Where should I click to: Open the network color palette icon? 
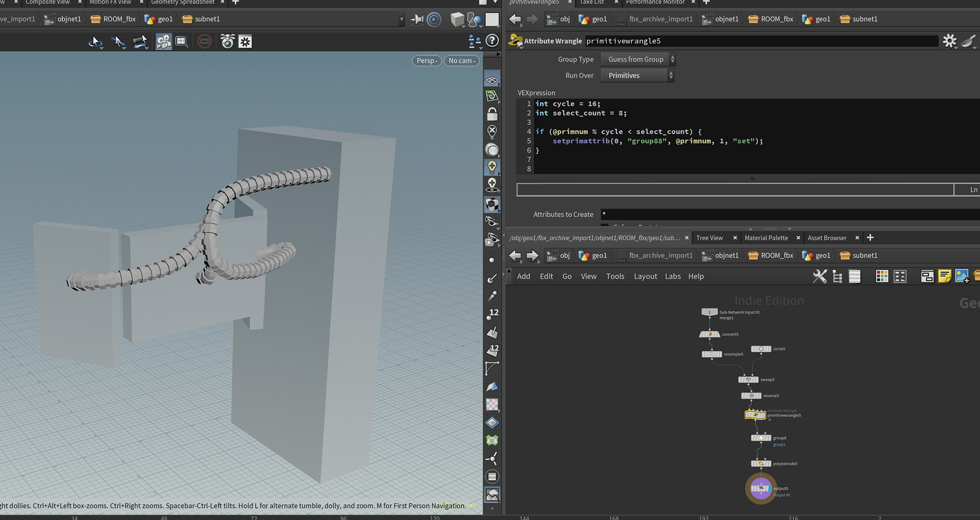881,276
